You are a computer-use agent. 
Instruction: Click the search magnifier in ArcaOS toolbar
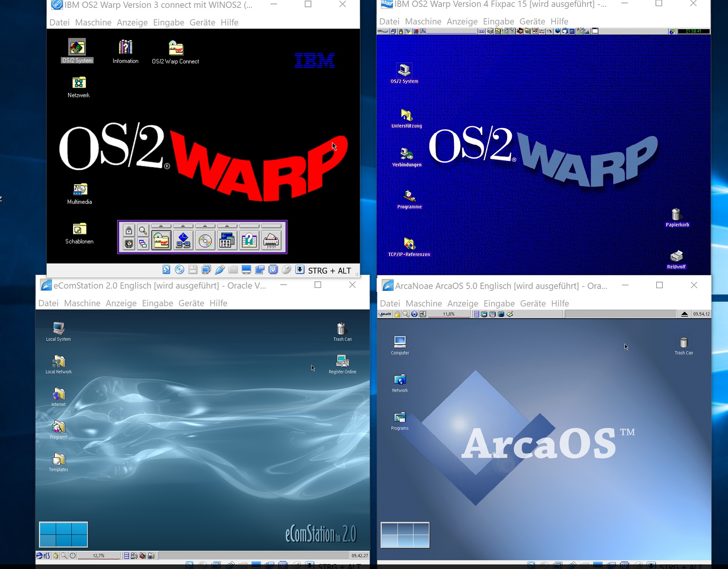point(406,314)
